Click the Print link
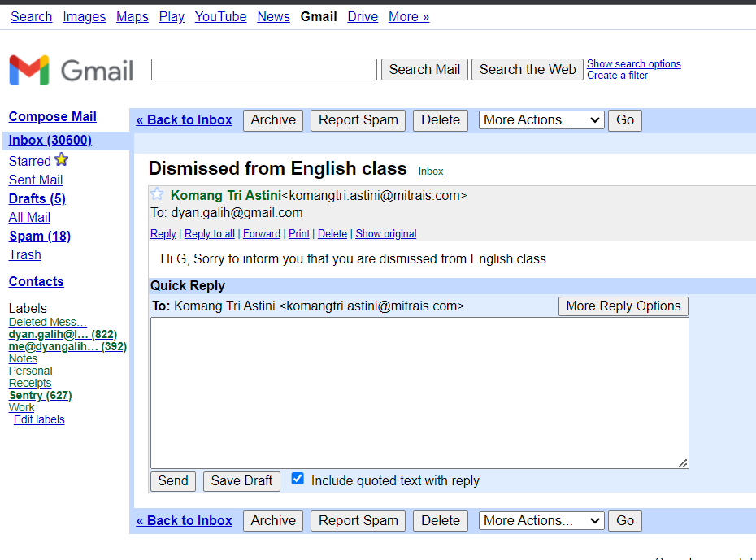The height and width of the screenshot is (560, 756). [x=299, y=234]
